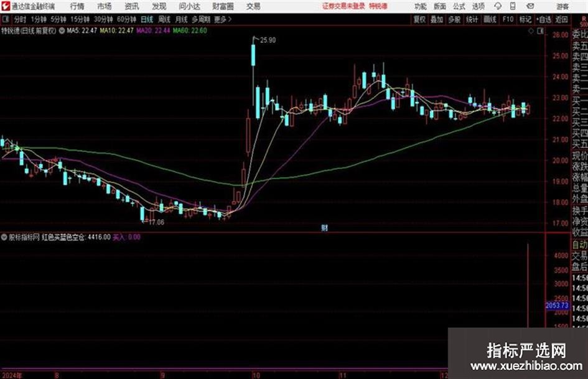Click the diamond icon at chart top-right
The width and height of the screenshot is (588, 379).
click(531, 31)
